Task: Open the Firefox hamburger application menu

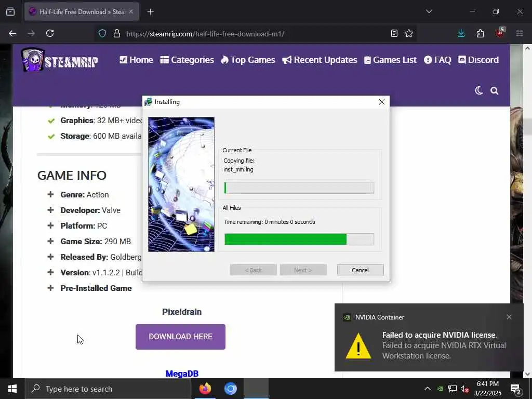Action: [520, 33]
